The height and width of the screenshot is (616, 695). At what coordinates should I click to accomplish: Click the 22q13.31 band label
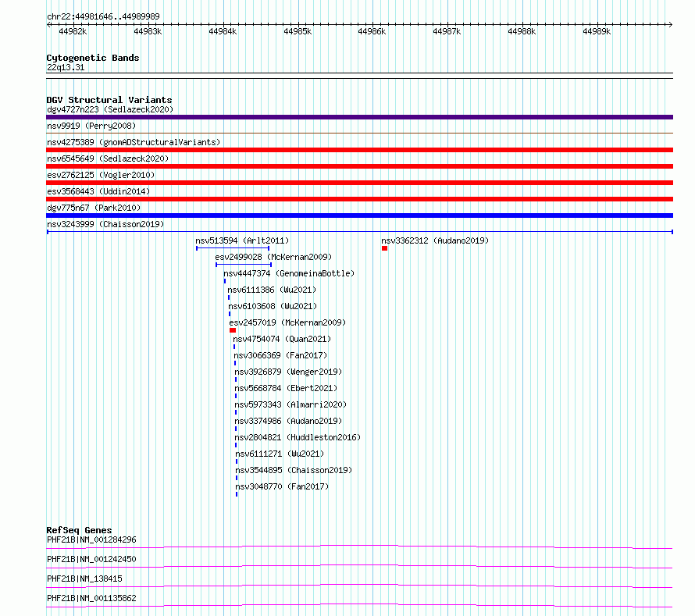point(66,67)
